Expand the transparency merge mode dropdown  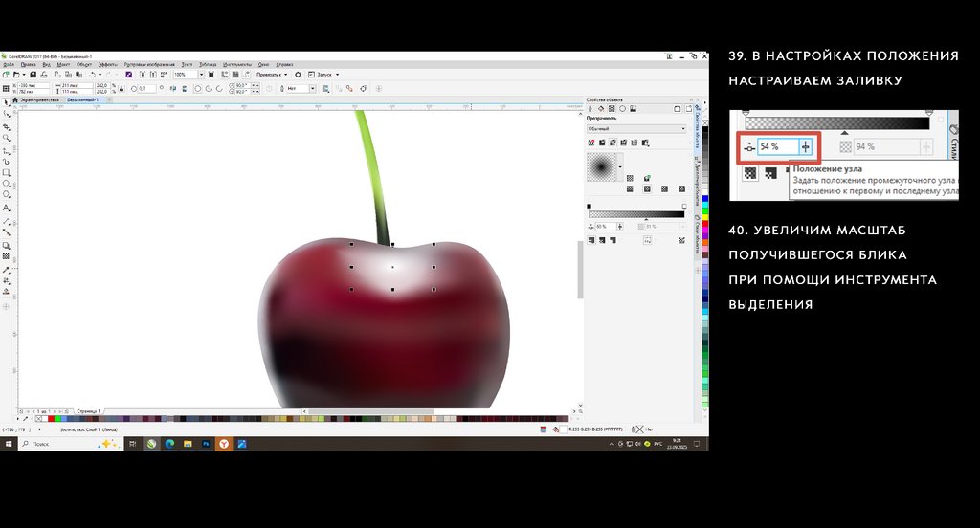point(636,128)
